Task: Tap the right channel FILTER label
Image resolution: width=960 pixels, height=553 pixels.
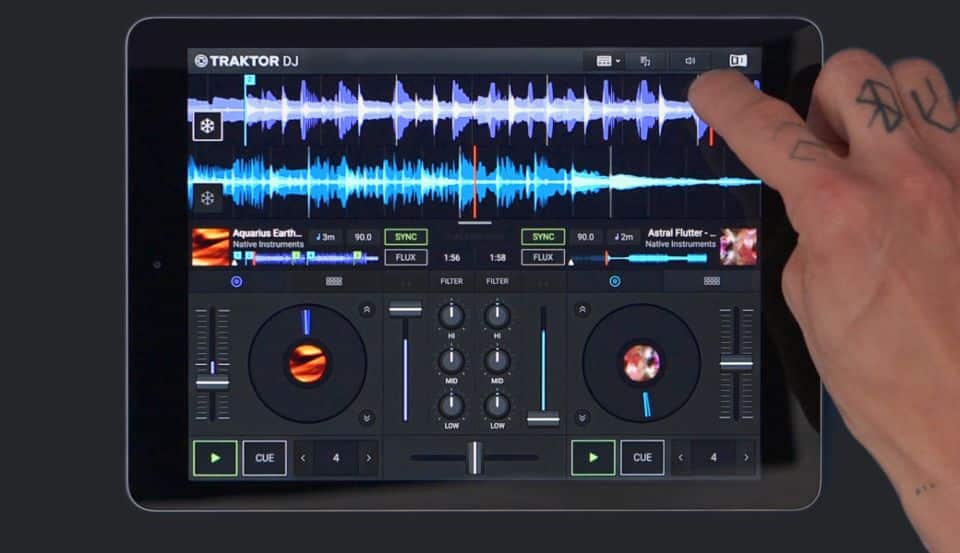Action: (x=497, y=281)
